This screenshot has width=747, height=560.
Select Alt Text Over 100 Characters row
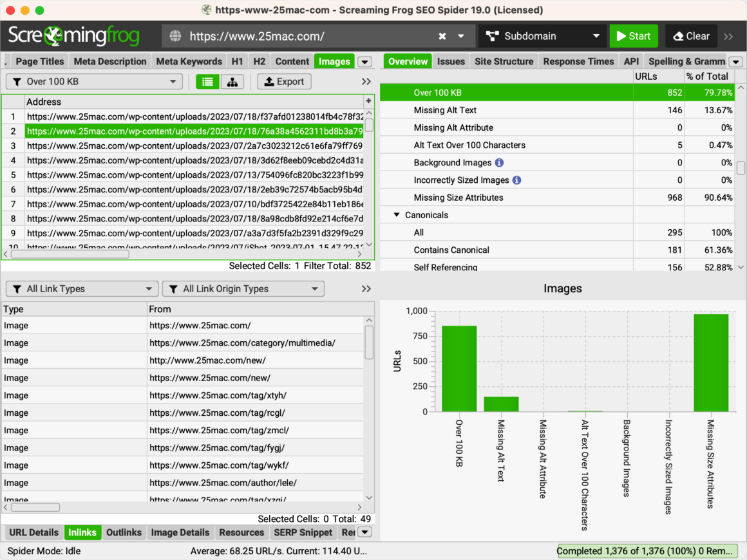coord(557,145)
